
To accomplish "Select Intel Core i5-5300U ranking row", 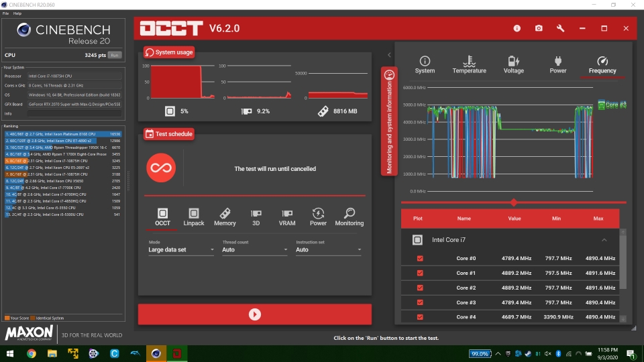I will pyautogui.click(x=63, y=215).
